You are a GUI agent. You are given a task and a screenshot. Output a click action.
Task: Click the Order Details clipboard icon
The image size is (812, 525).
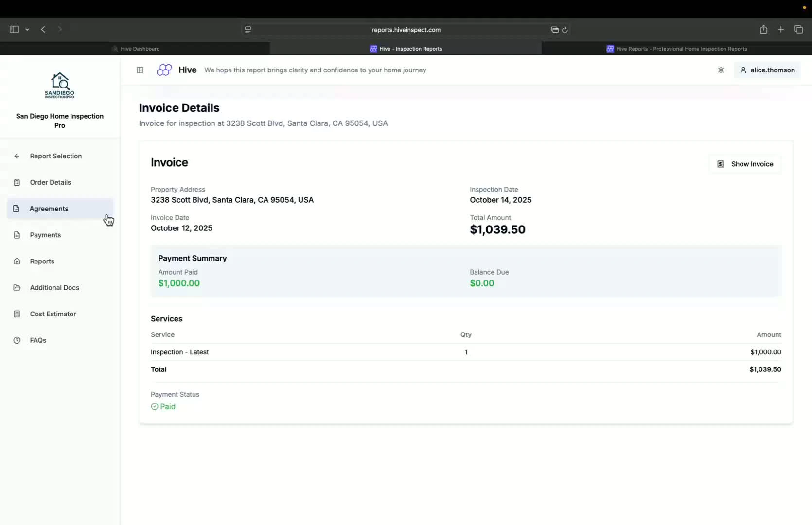17,182
